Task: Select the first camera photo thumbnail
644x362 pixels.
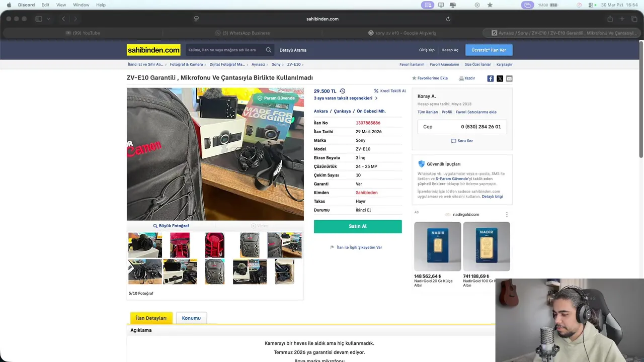Action: 145,245
